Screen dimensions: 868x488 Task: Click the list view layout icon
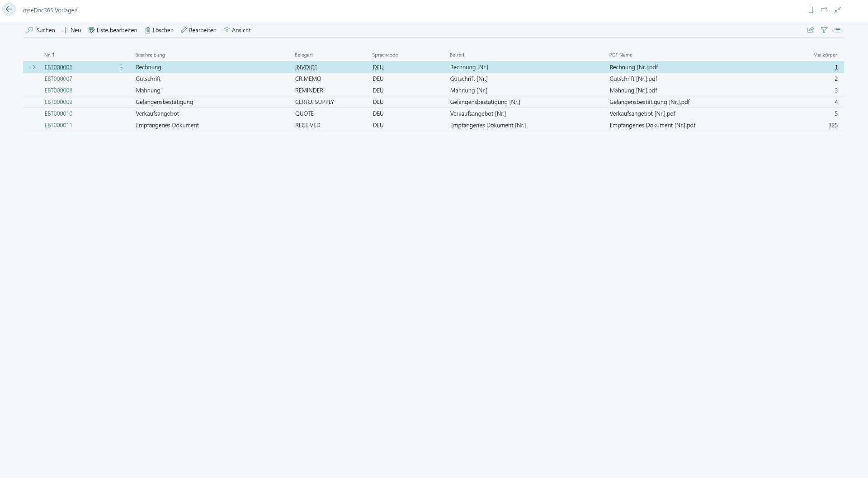[838, 30]
